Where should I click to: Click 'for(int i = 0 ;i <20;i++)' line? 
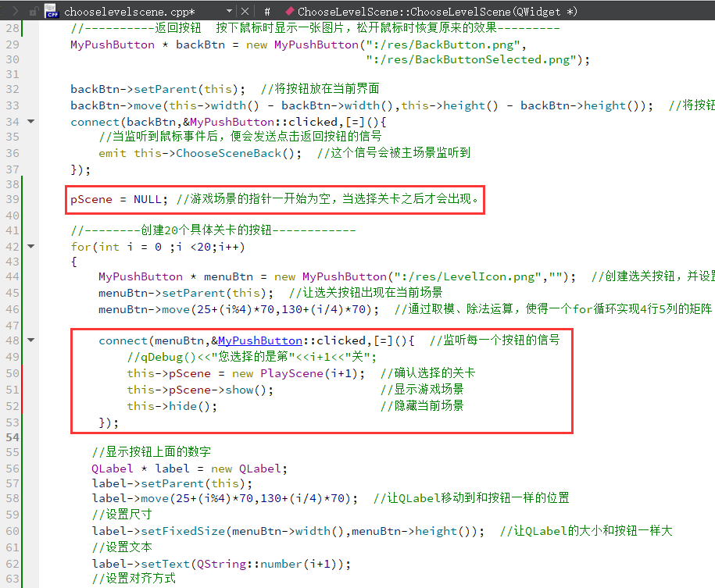[158, 247]
